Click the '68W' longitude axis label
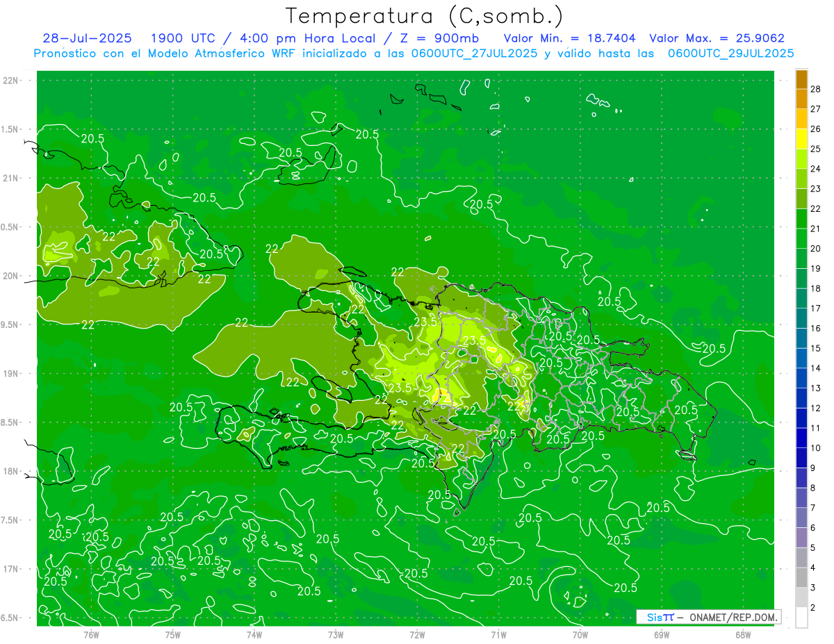 click(x=743, y=635)
